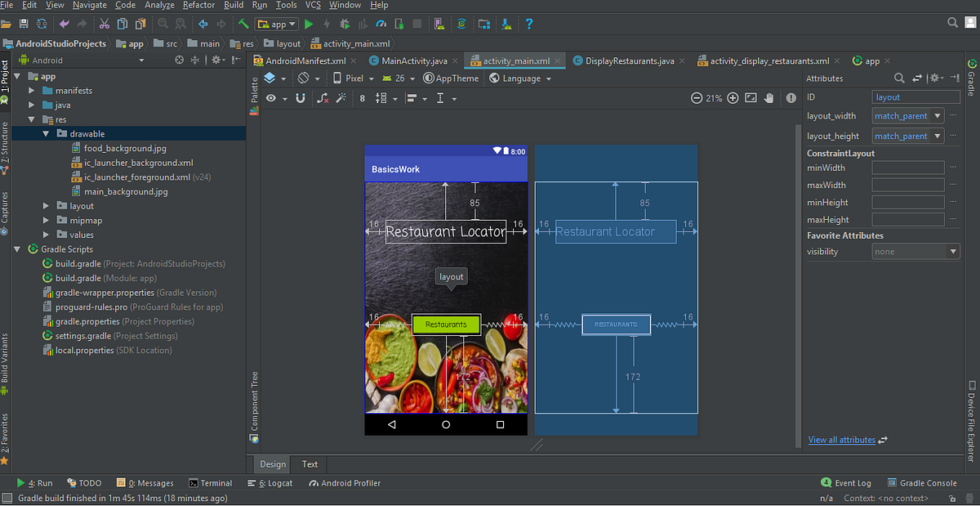Run the app with the green Run icon
The height and width of the screenshot is (506, 980).
pyautogui.click(x=309, y=25)
